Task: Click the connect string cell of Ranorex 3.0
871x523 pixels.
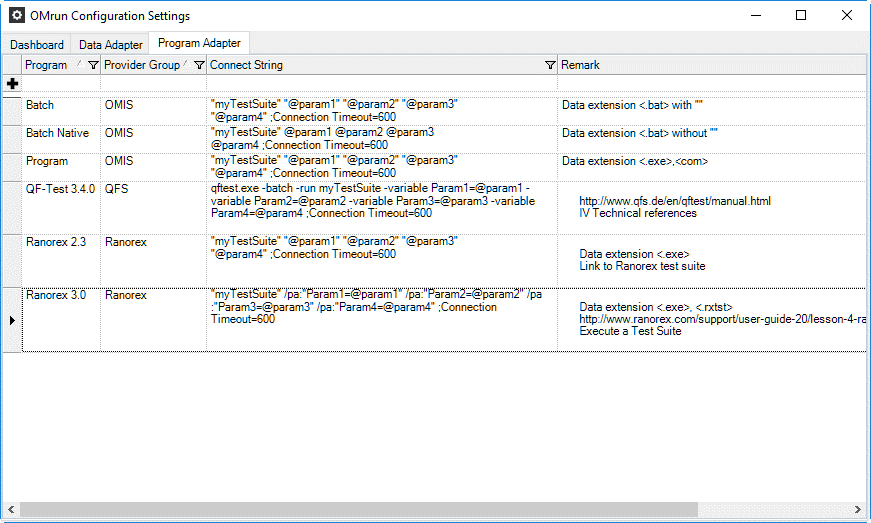Action: pos(382,319)
